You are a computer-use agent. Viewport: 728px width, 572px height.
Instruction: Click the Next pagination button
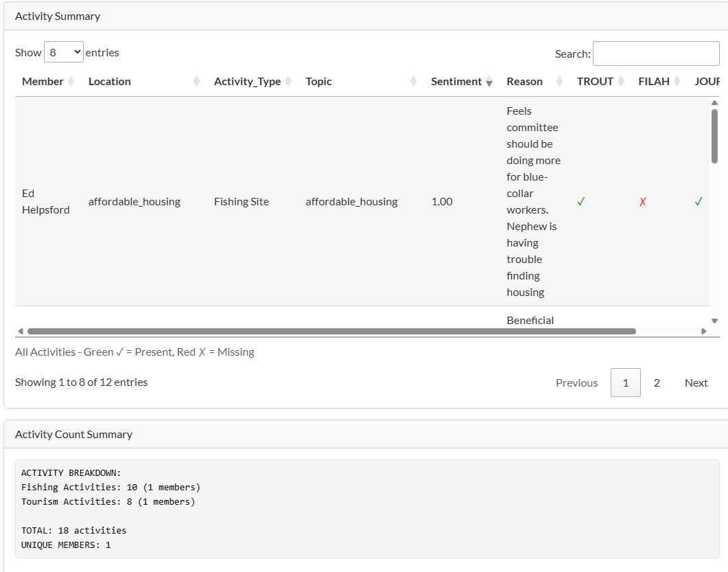pyautogui.click(x=696, y=383)
